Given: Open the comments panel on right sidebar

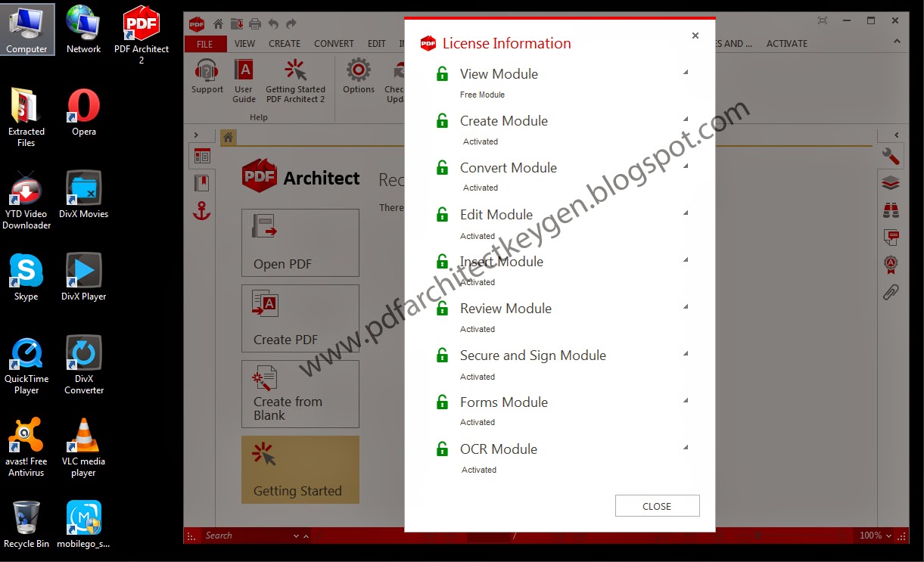Looking at the screenshot, I should click(x=891, y=238).
